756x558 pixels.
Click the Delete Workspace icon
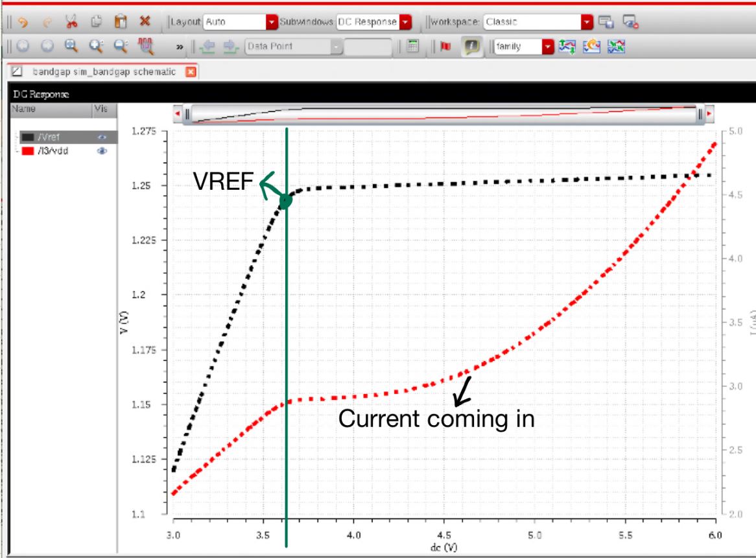[x=630, y=22]
